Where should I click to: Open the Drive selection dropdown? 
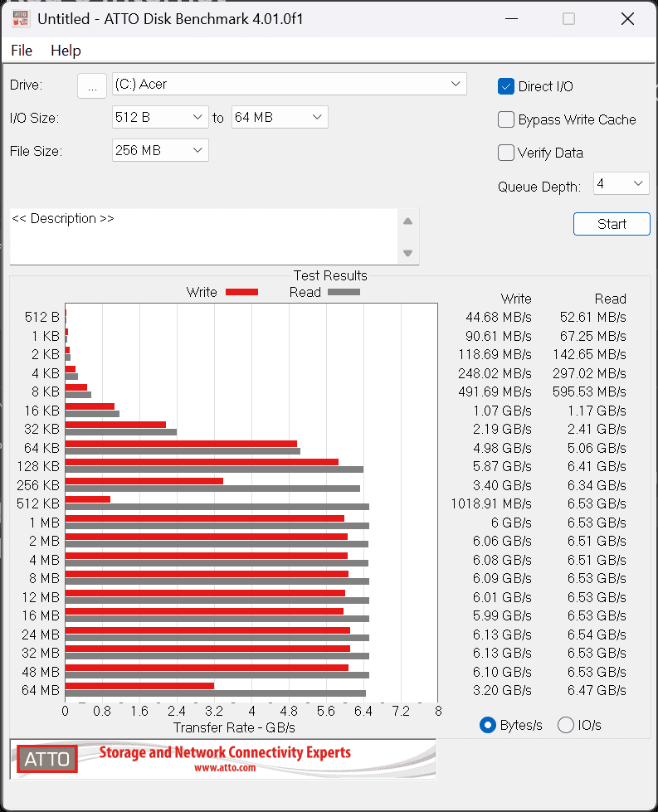coord(289,84)
